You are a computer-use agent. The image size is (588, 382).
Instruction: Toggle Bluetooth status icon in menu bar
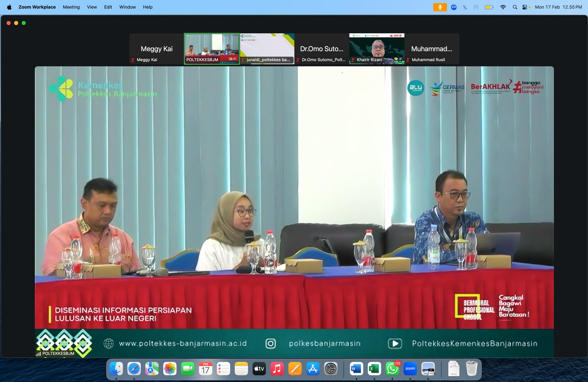[x=465, y=7]
